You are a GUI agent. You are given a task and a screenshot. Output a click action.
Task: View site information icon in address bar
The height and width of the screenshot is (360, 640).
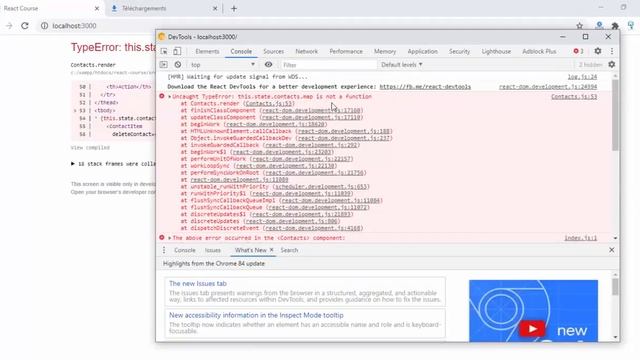coord(44,26)
